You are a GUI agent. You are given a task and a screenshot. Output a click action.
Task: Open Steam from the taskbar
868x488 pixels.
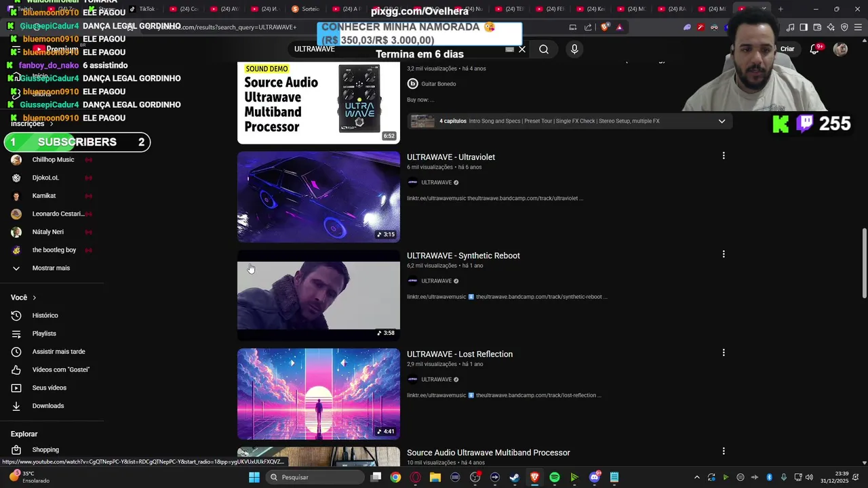(x=515, y=477)
